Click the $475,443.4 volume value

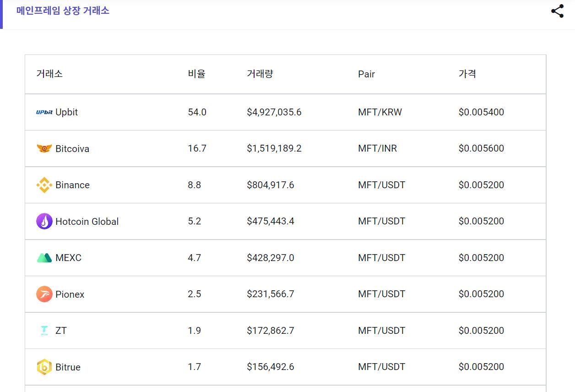(271, 221)
